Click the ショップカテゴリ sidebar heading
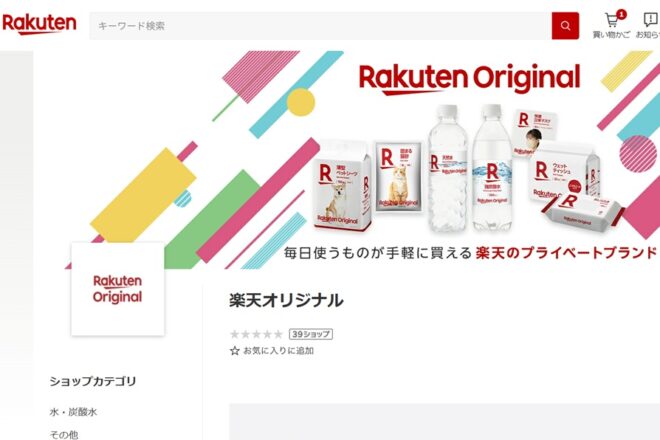The width and height of the screenshot is (660, 440). [x=93, y=381]
